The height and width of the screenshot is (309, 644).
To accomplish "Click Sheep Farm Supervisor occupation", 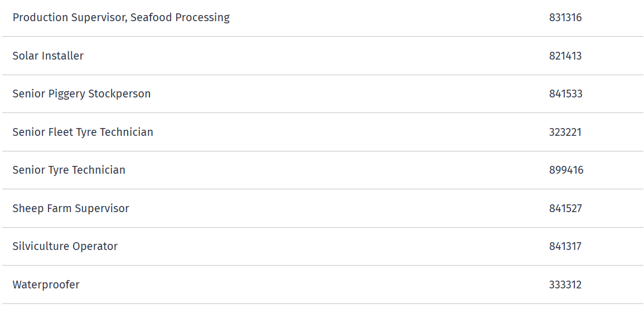I will coord(71,208).
